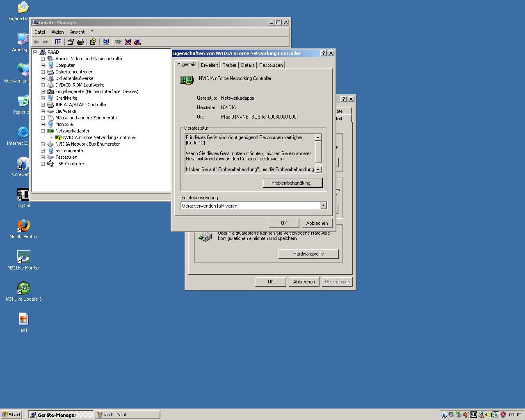This screenshot has height=420, width=525.
Task: Select the Monitore tree item
Action: coord(64,124)
